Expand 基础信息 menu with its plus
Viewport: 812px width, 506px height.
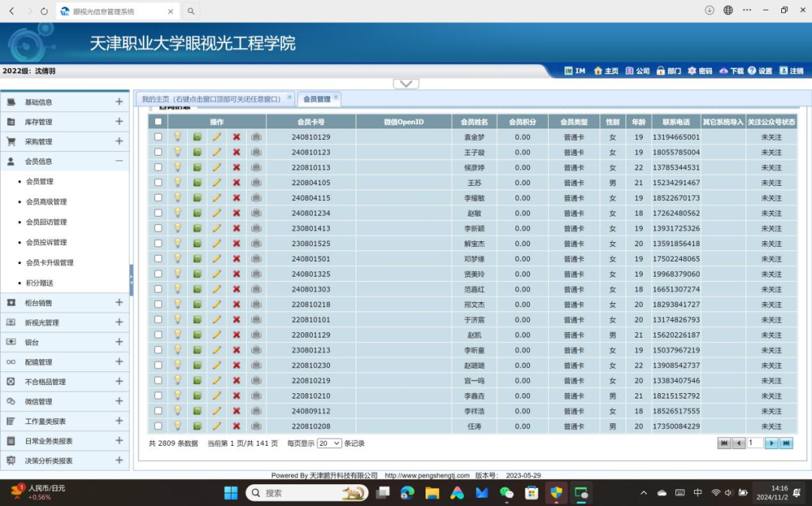(119, 102)
